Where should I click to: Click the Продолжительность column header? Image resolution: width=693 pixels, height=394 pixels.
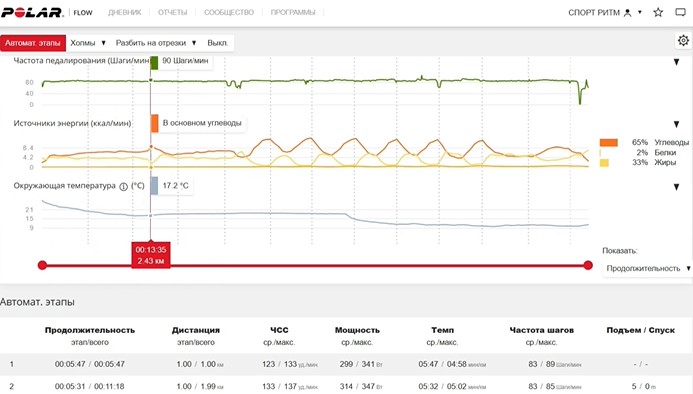[x=90, y=330]
